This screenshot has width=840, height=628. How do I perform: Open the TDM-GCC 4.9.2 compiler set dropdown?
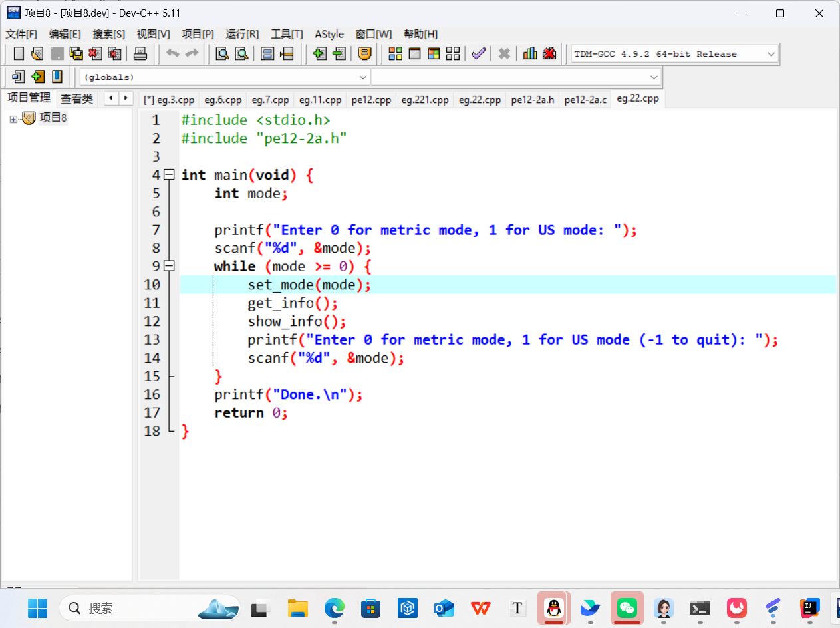click(x=771, y=54)
